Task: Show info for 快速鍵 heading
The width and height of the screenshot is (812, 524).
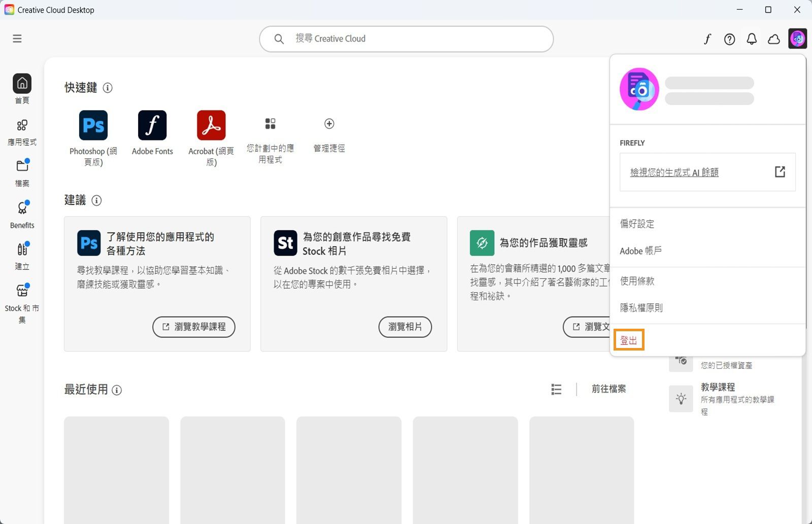Action: coord(108,88)
